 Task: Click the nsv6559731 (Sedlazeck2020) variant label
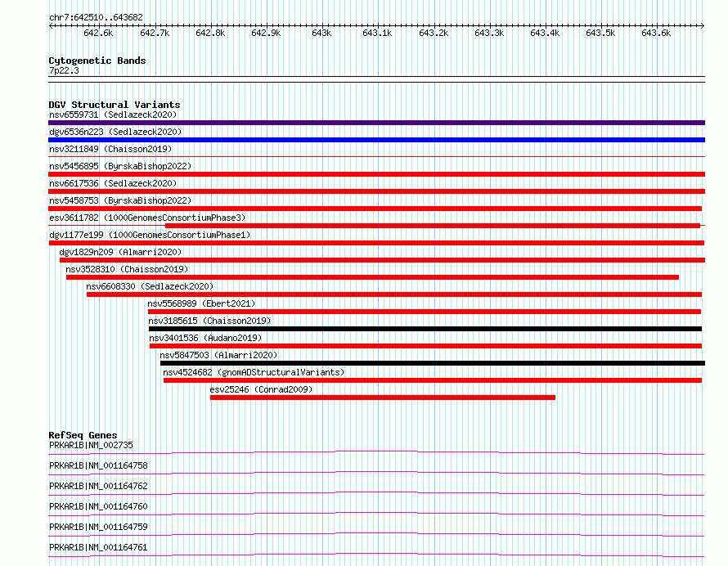point(113,115)
